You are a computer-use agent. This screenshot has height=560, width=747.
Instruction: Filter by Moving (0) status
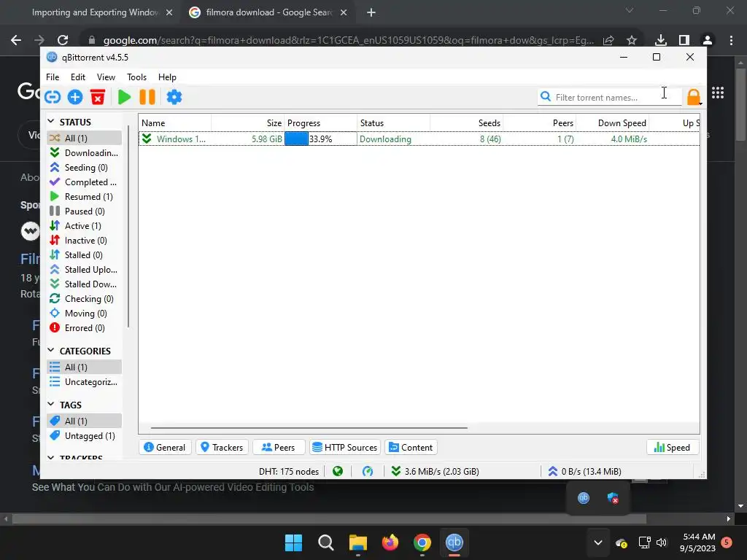coord(85,314)
